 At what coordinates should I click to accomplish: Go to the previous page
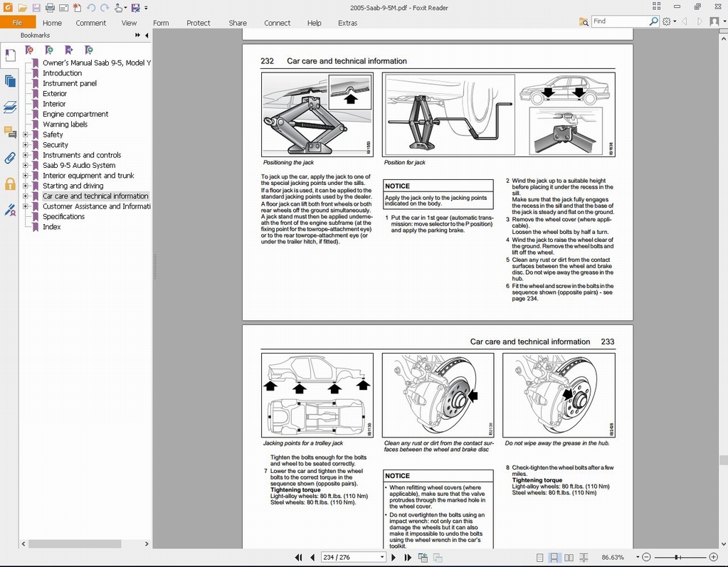click(312, 557)
